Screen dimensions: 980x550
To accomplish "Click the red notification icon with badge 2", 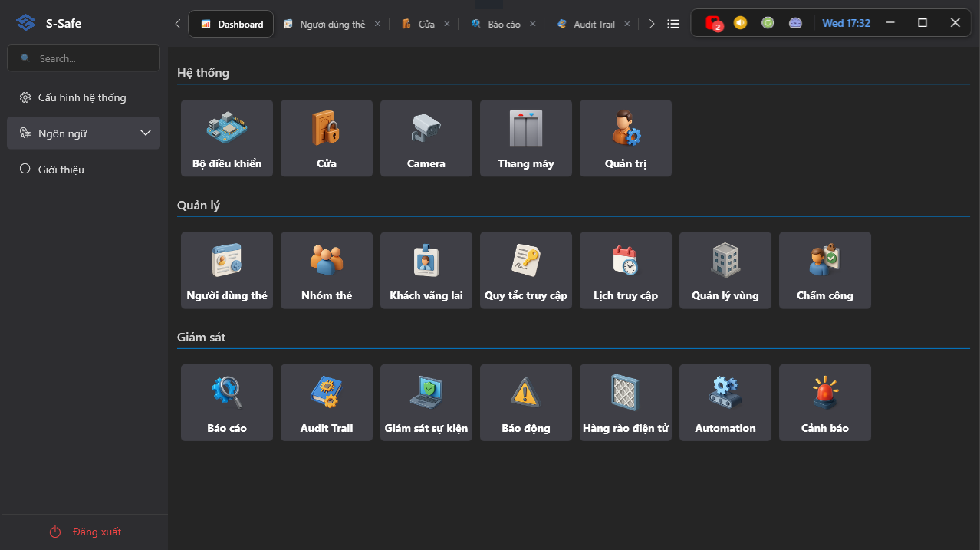I will point(714,23).
